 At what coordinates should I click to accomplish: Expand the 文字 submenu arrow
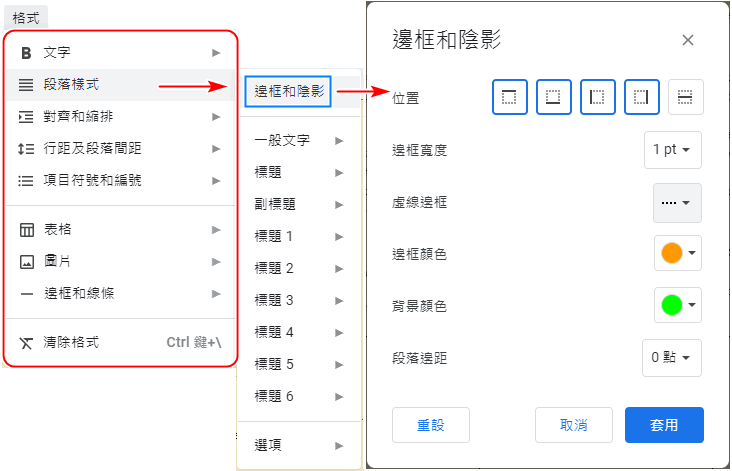coord(216,53)
